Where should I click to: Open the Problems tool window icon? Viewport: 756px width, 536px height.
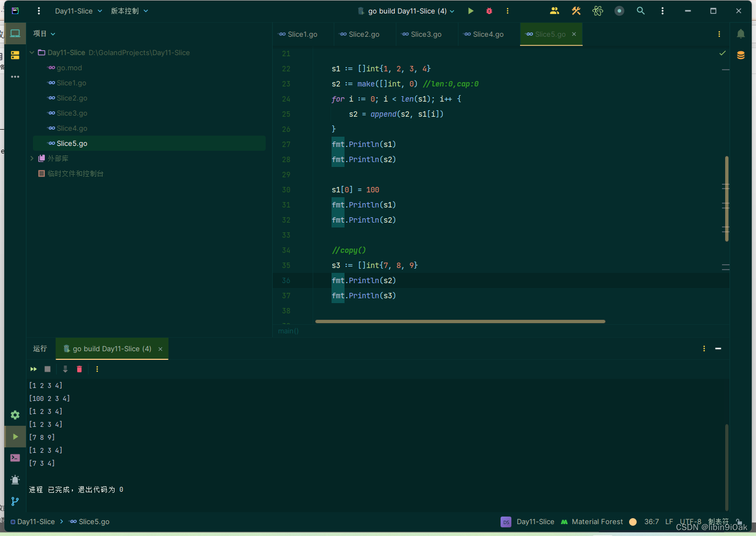[x=15, y=479]
